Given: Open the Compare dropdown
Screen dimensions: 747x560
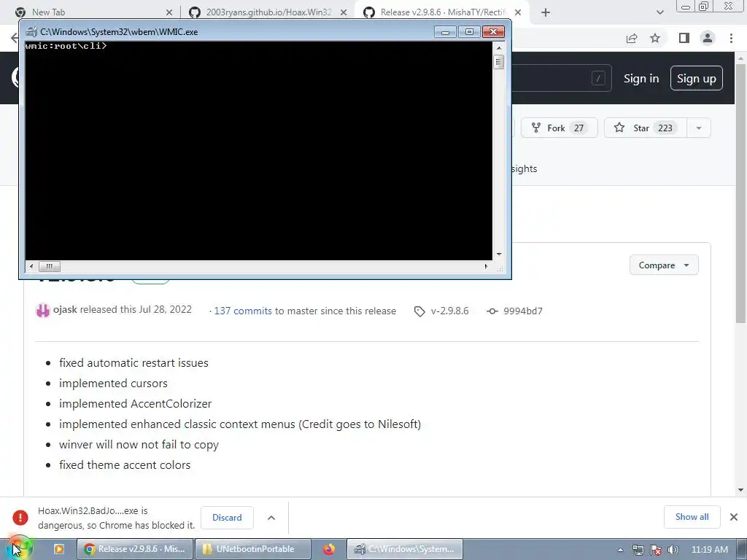Looking at the screenshot, I should coord(664,265).
